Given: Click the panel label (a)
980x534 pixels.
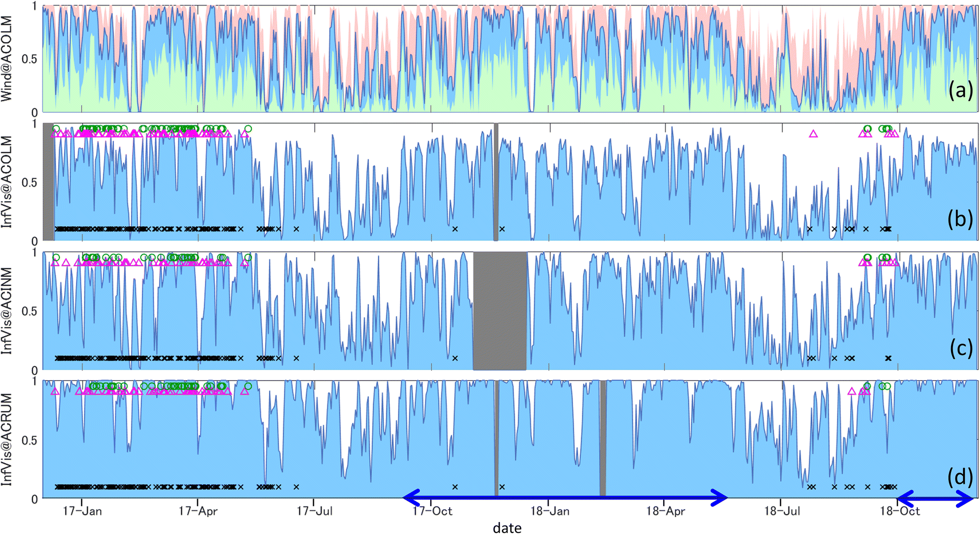Looking at the screenshot, I should [x=960, y=90].
